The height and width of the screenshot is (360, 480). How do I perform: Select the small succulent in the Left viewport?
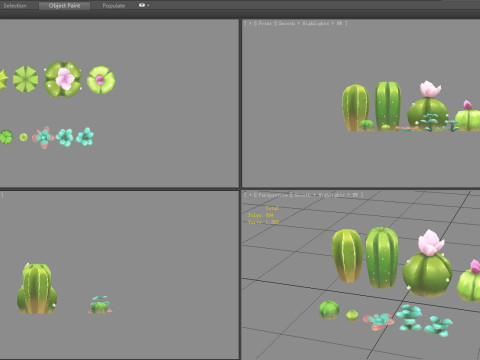coord(100,305)
